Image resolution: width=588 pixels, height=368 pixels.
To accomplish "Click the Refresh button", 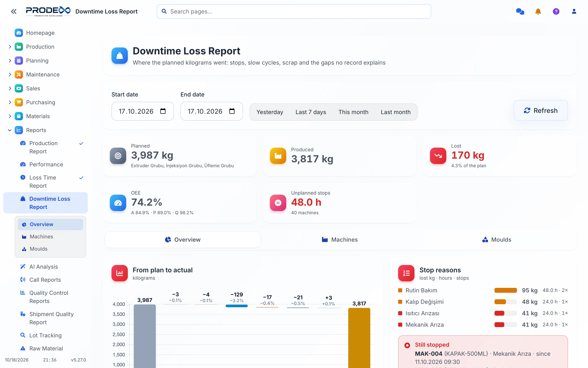I will coord(541,110).
